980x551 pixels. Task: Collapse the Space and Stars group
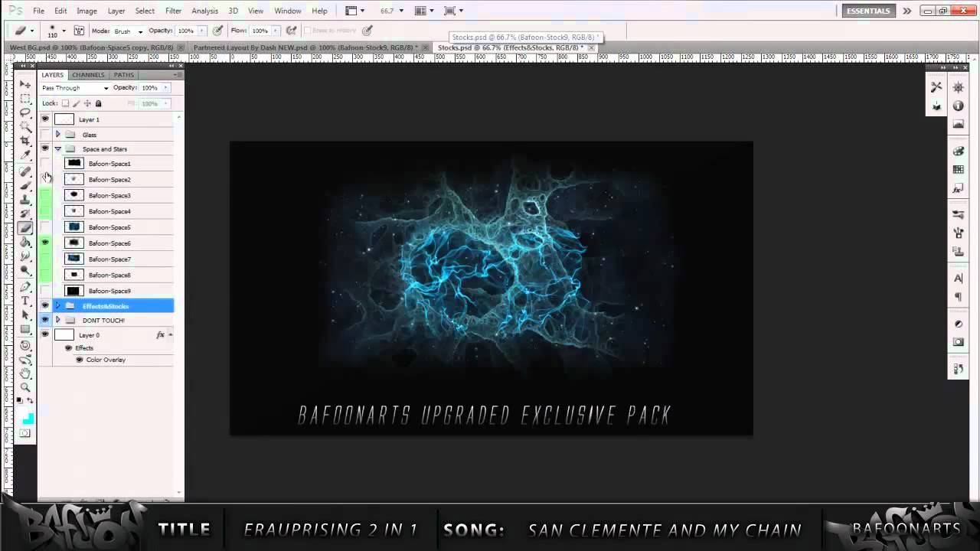click(x=58, y=149)
